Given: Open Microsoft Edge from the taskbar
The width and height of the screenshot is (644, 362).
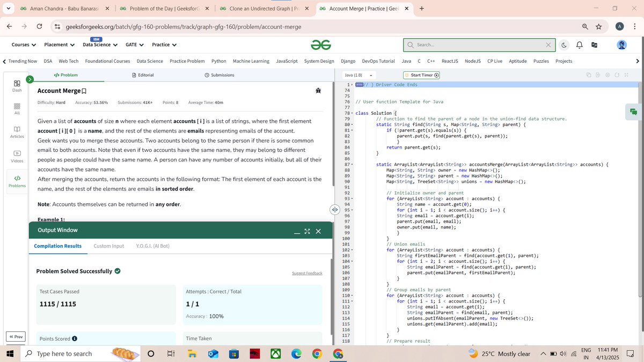Looking at the screenshot, I should coord(296,353).
